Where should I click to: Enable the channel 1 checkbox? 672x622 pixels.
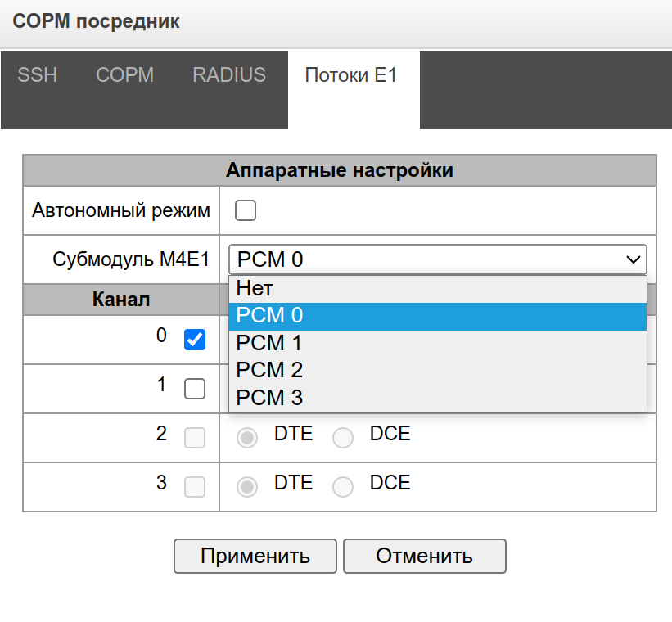(x=195, y=389)
